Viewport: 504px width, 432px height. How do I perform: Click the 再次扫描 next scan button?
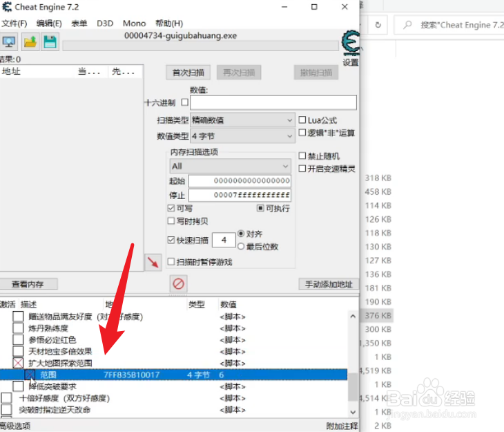point(239,73)
